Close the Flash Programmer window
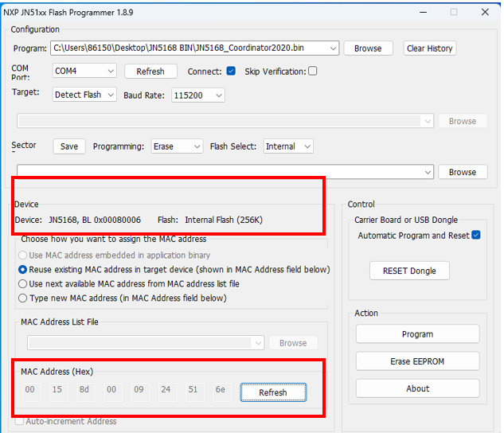This screenshot has width=504, height=433. click(485, 12)
